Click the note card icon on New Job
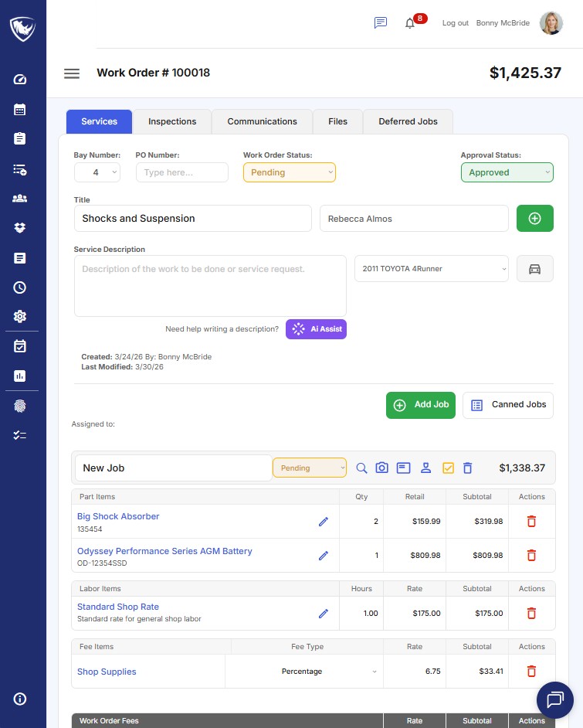The height and width of the screenshot is (728, 583). coord(404,468)
